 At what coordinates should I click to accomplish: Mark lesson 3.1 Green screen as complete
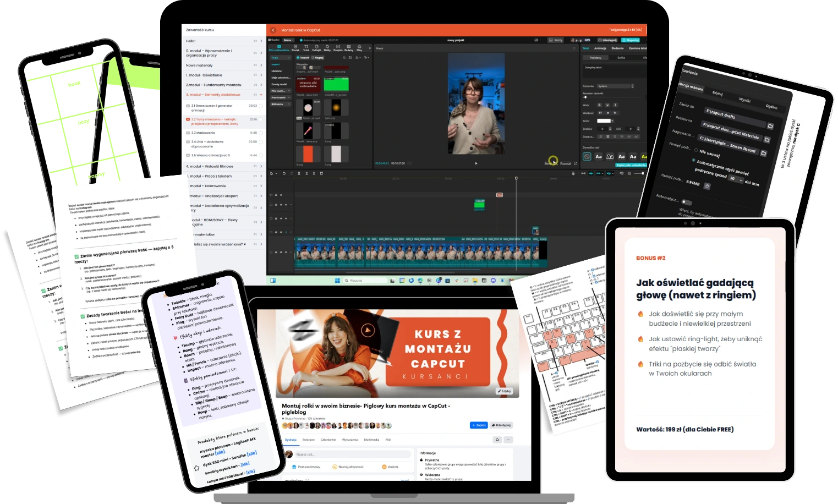pyautogui.click(x=261, y=106)
